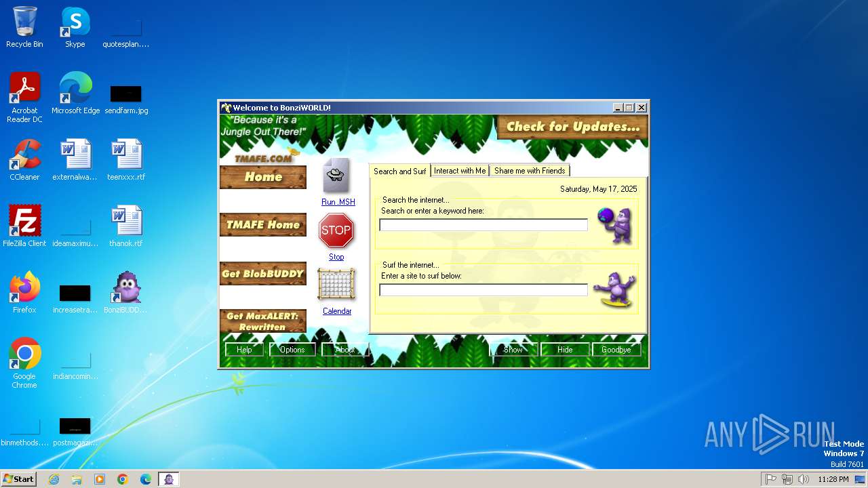Click Check for Updates banner
This screenshot has width=868, height=488.
[x=572, y=127]
